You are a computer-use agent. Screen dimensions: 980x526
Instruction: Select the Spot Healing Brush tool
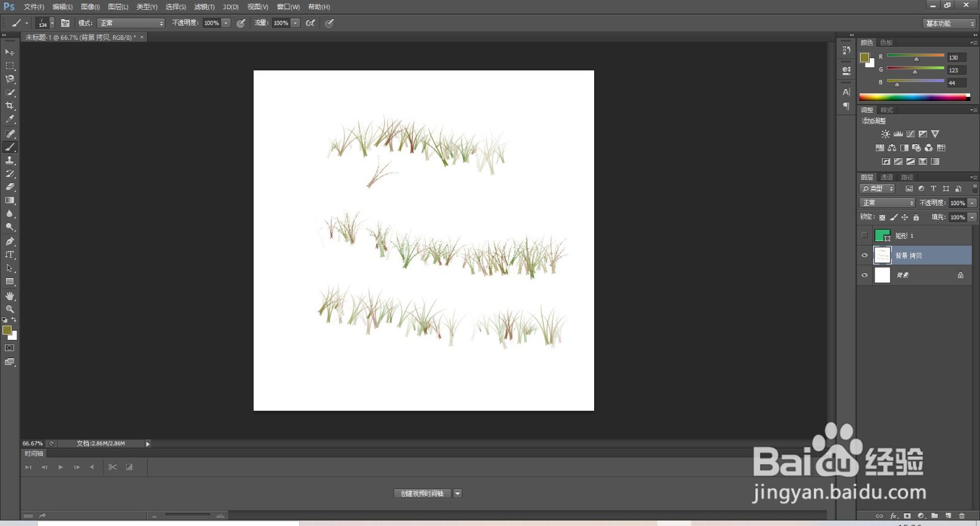point(10,133)
